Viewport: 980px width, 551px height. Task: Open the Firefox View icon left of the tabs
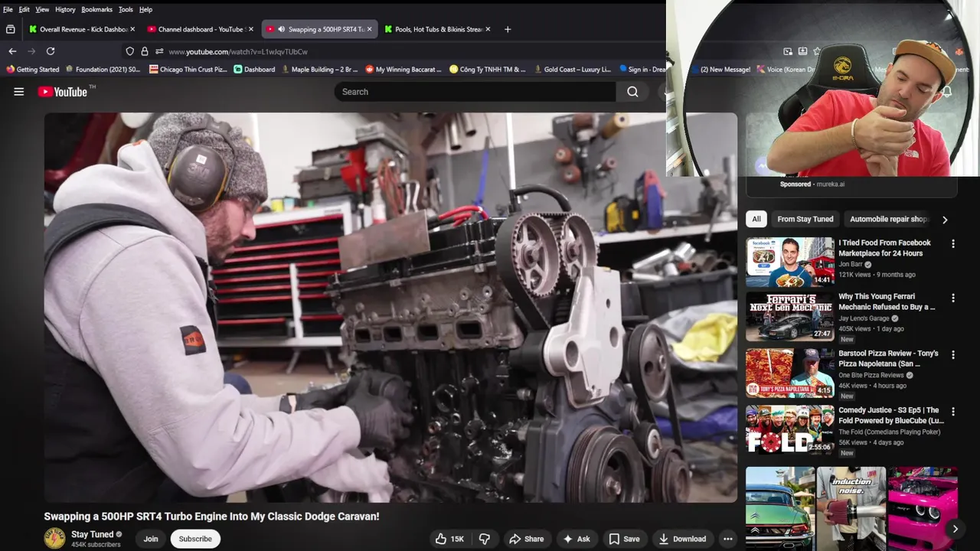10,29
